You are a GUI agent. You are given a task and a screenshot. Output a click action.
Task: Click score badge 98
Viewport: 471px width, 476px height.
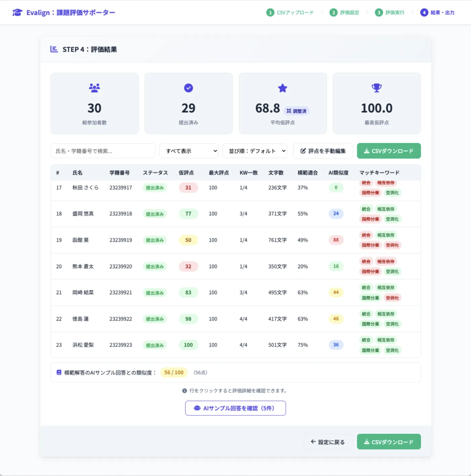coord(188,319)
